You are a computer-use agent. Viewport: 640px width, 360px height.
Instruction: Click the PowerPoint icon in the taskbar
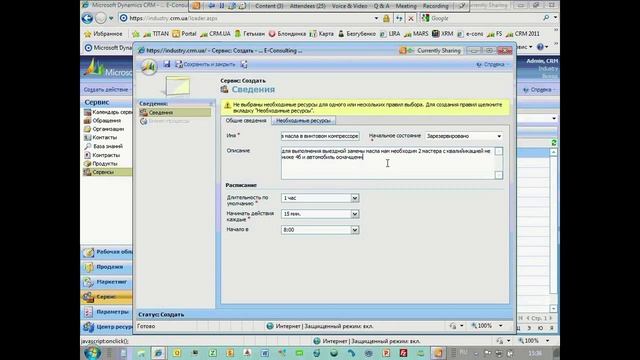[386, 353]
